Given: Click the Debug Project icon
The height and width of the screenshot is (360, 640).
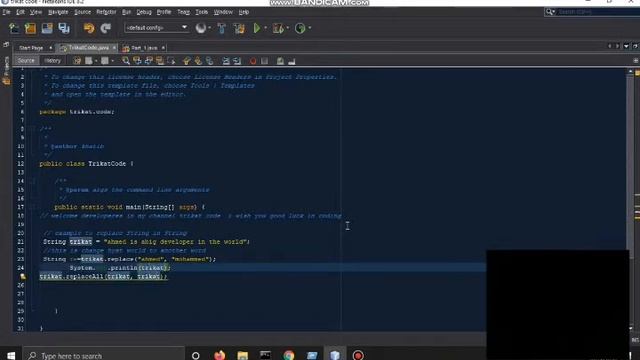Looking at the screenshot, I should (278, 28).
